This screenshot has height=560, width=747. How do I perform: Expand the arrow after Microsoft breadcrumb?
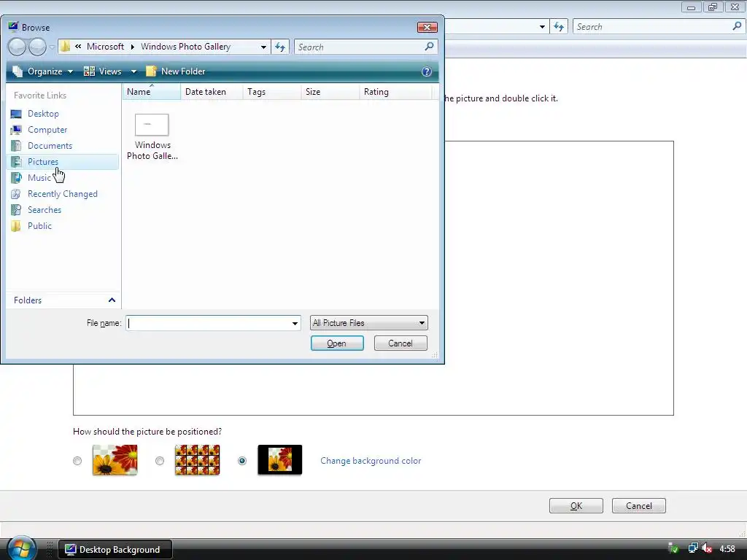point(133,47)
